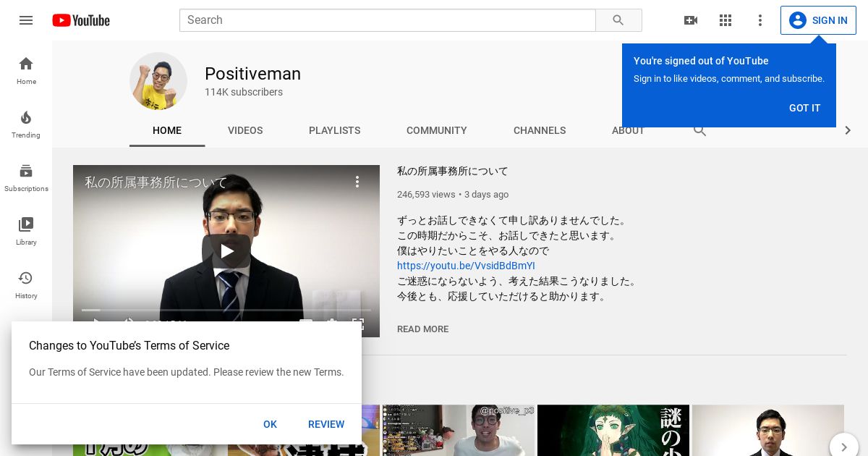Open Home in the left sidebar
The width and height of the screenshot is (868, 456).
click(x=26, y=71)
